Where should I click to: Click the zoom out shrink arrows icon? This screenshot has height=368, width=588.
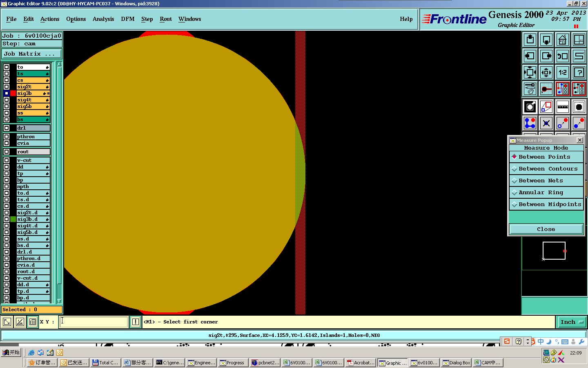(x=546, y=72)
